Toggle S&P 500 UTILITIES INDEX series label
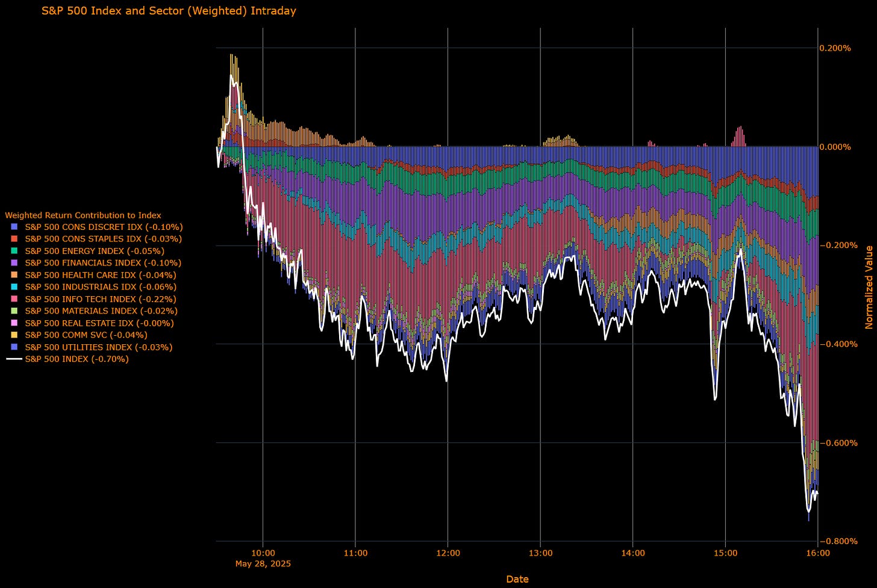 [99, 347]
